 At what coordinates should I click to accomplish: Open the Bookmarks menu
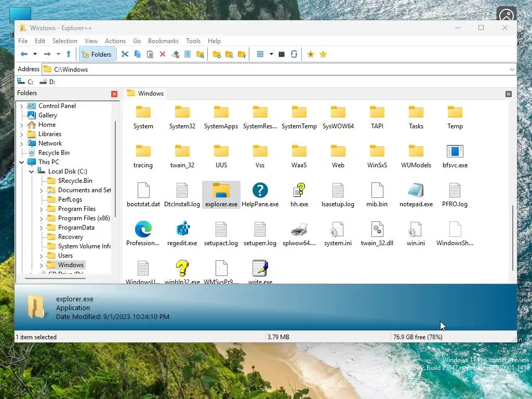(163, 41)
